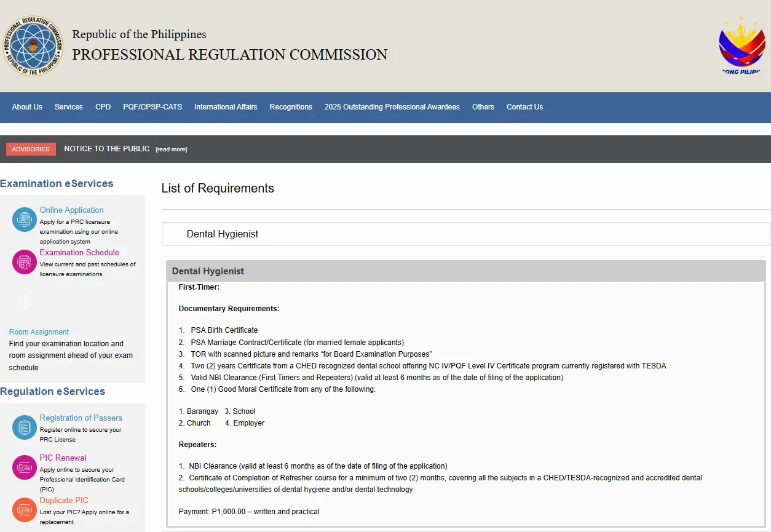Open the Others menu

coord(483,107)
